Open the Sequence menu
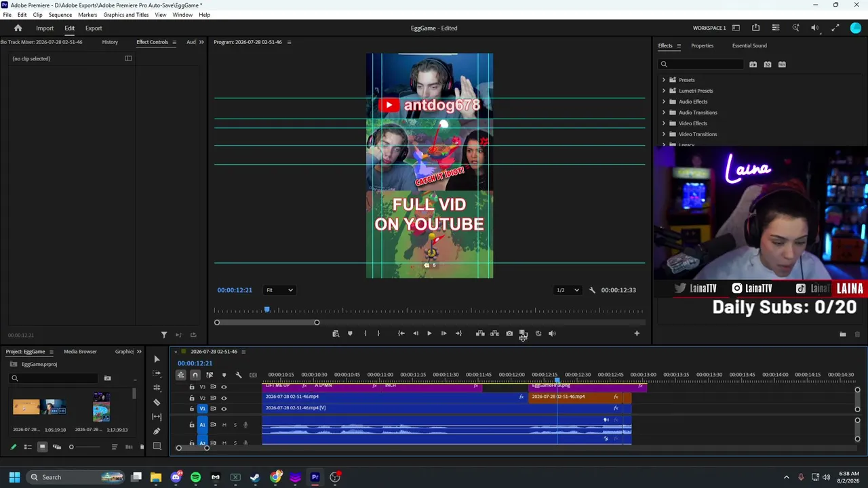The height and width of the screenshot is (488, 868). pos(60,15)
